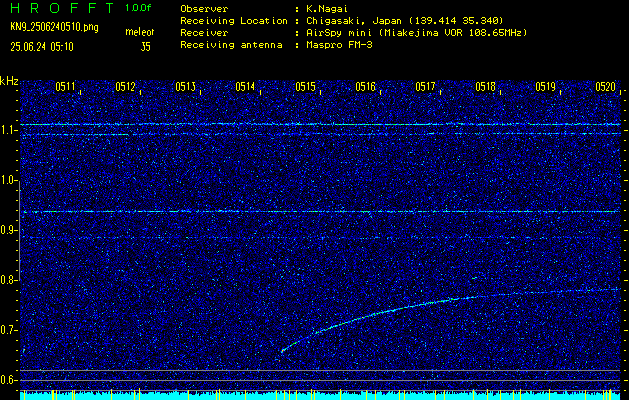Click the 0.6 kHz axis label

tap(9, 380)
